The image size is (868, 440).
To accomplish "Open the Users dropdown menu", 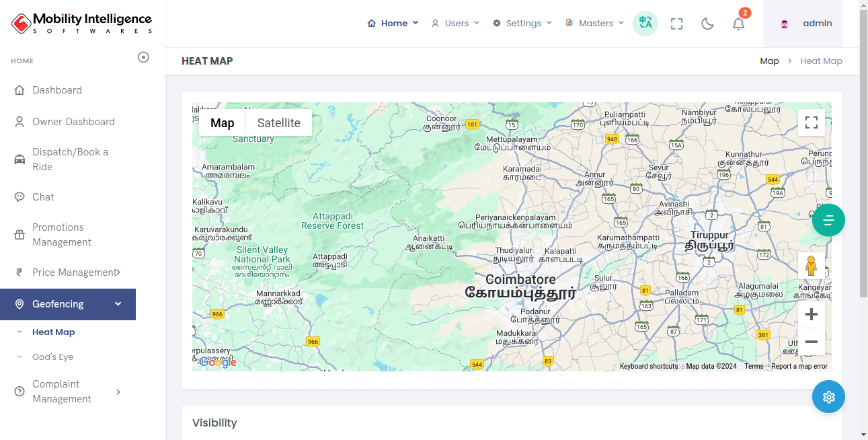I will 456,24.
